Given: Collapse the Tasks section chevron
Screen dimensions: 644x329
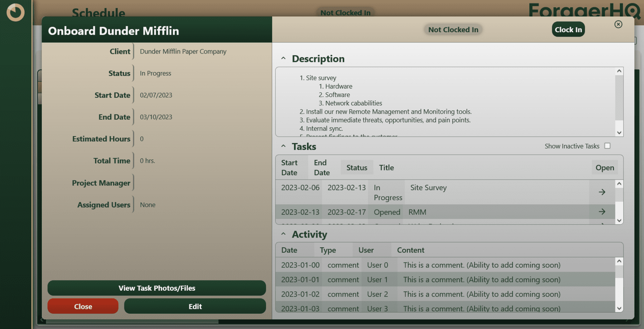Looking at the screenshot, I should pyautogui.click(x=283, y=146).
